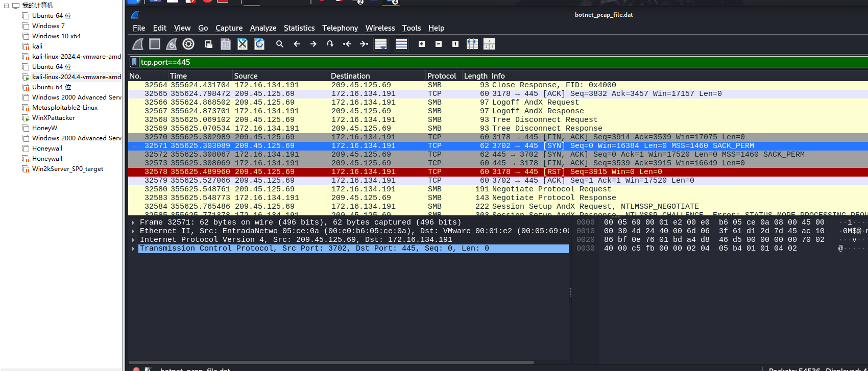Open the Go menu
868x371 pixels.
(x=203, y=28)
